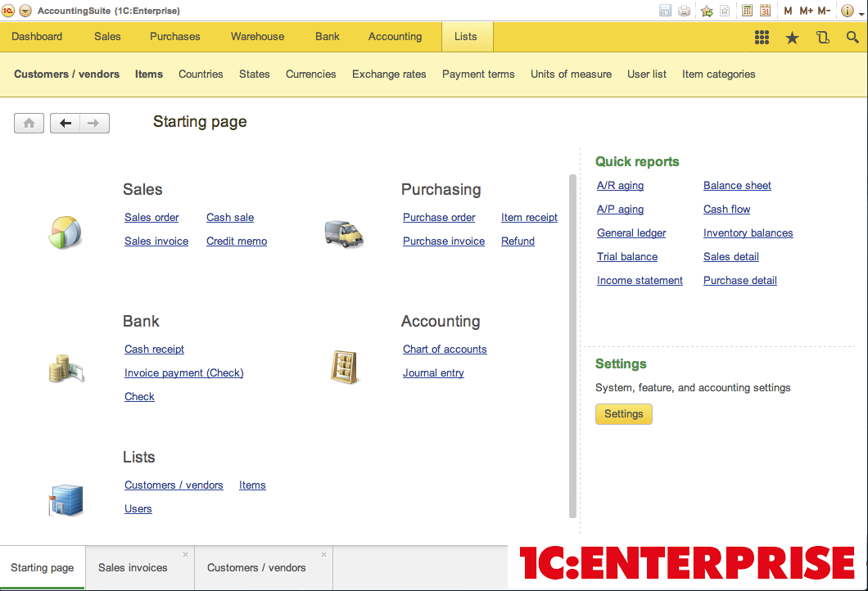Open Units of measure list
Screen dimensions: 868x591
571,74
